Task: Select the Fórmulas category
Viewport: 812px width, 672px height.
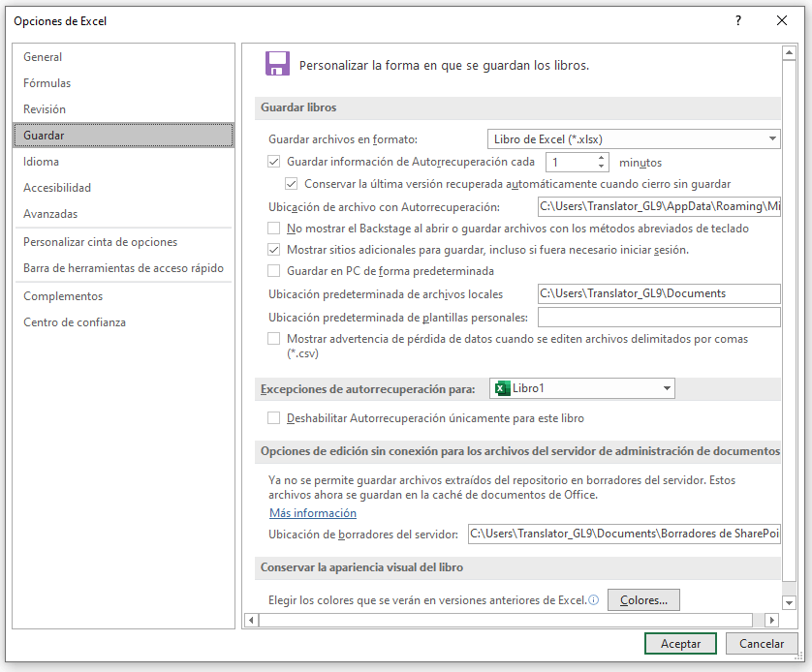Action: pos(123,83)
